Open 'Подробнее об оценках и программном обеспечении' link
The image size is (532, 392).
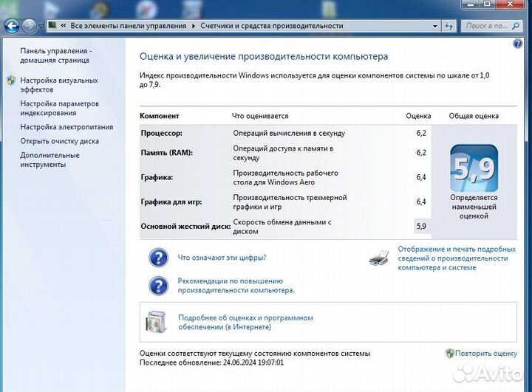pos(245,322)
